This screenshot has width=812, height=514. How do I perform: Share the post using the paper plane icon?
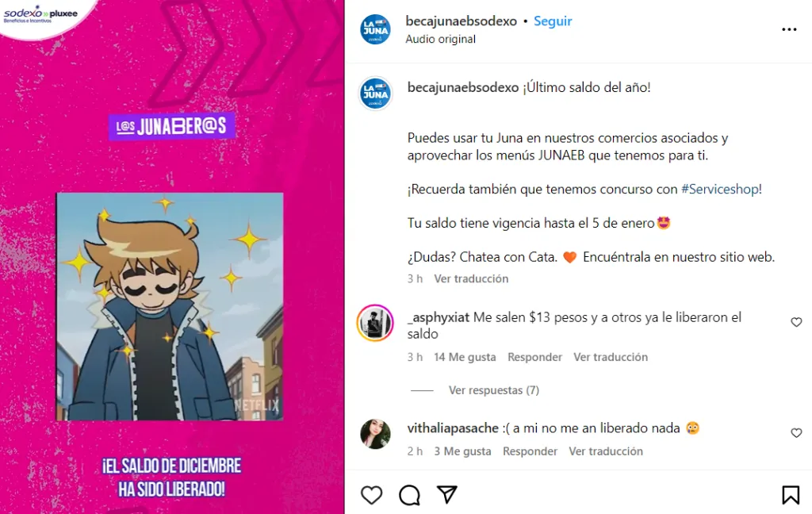pyautogui.click(x=447, y=495)
